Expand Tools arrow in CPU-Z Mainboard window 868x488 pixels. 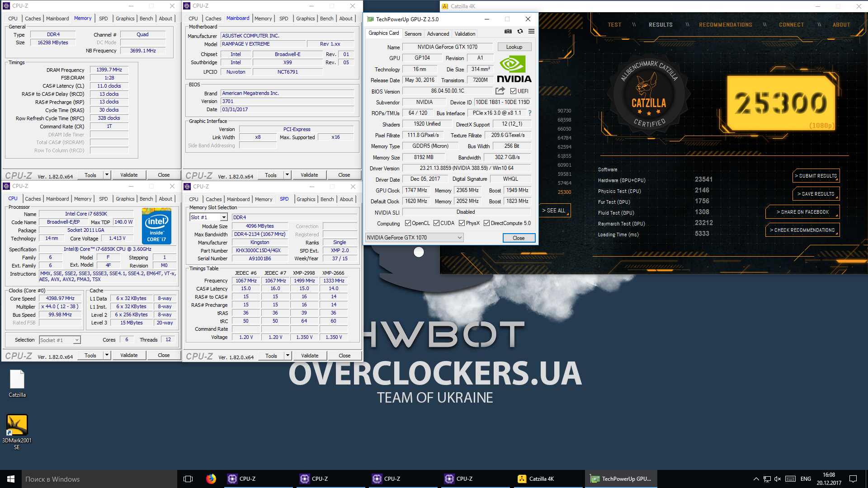(287, 175)
